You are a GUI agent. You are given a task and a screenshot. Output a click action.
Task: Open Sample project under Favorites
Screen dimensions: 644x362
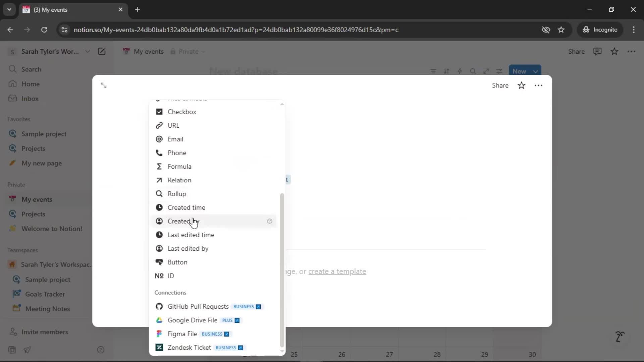coord(44,134)
